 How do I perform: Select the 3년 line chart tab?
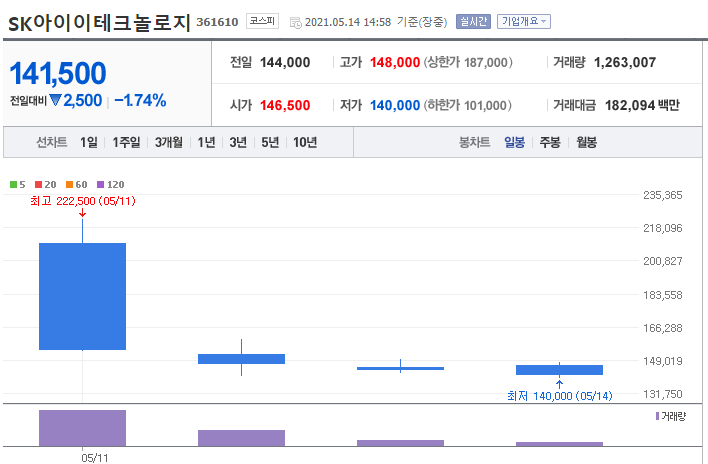tap(238, 142)
